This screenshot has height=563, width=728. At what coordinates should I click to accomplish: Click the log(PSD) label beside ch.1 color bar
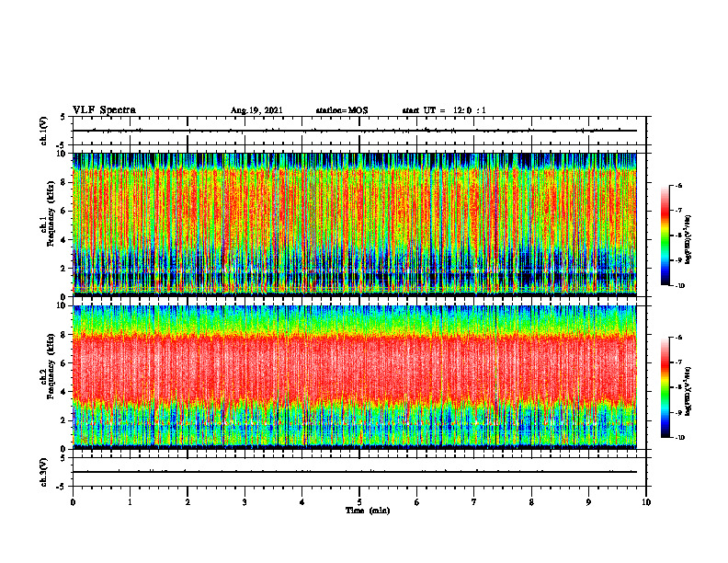(x=688, y=240)
